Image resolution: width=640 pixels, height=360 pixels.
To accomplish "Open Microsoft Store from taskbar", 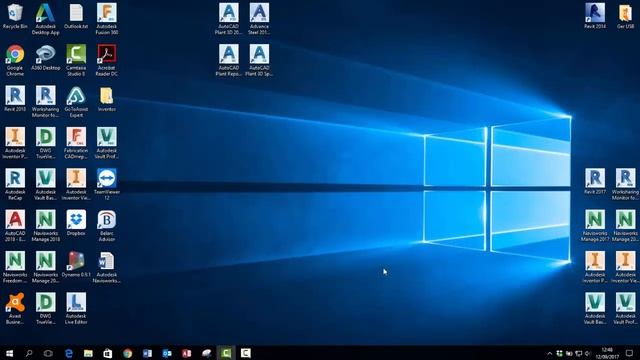I will coord(108,353).
